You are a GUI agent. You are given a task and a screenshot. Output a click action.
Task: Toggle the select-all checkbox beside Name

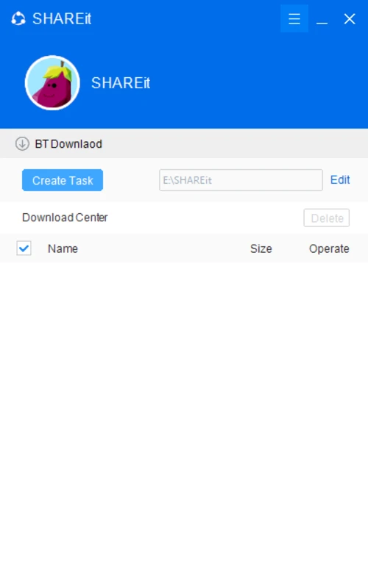pyautogui.click(x=24, y=248)
